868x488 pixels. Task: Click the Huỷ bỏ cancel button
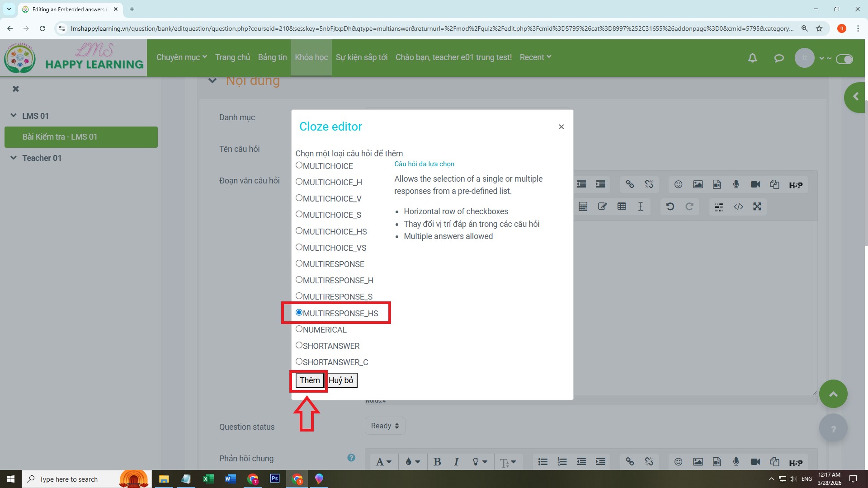pyautogui.click(x=341, y=380)
